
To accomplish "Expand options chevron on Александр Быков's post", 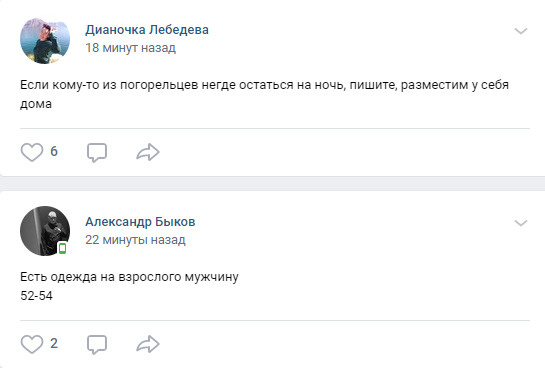I will [x=521, y=223].
